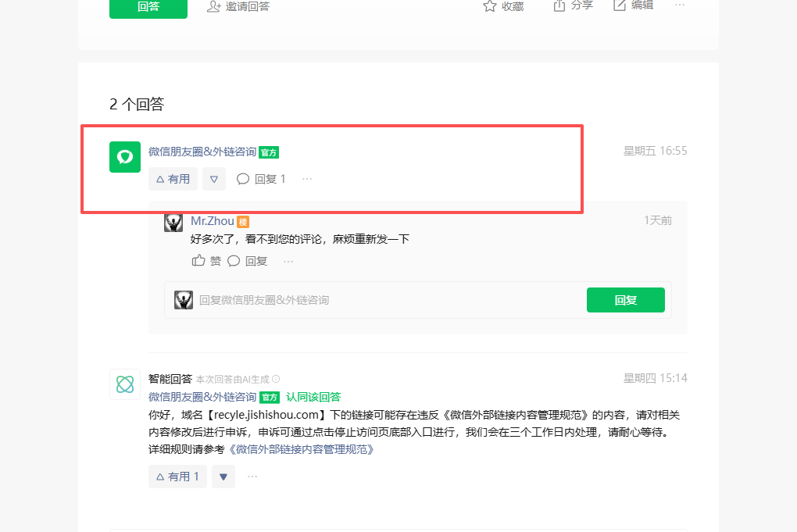Click the 官方 badge on the first answer
Screen dimensions: 797x532
pos(269,152)
